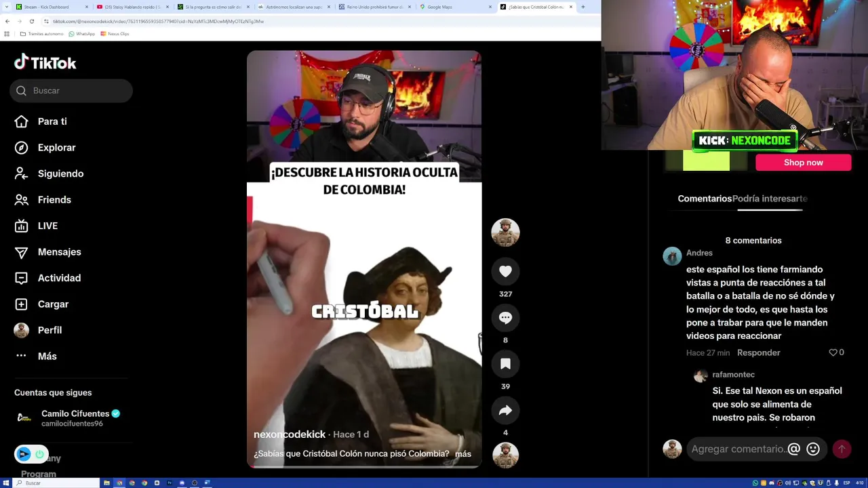The image size is (868, 488).
Task: Switch to Comentarios tab
Action: coord(705,199)
